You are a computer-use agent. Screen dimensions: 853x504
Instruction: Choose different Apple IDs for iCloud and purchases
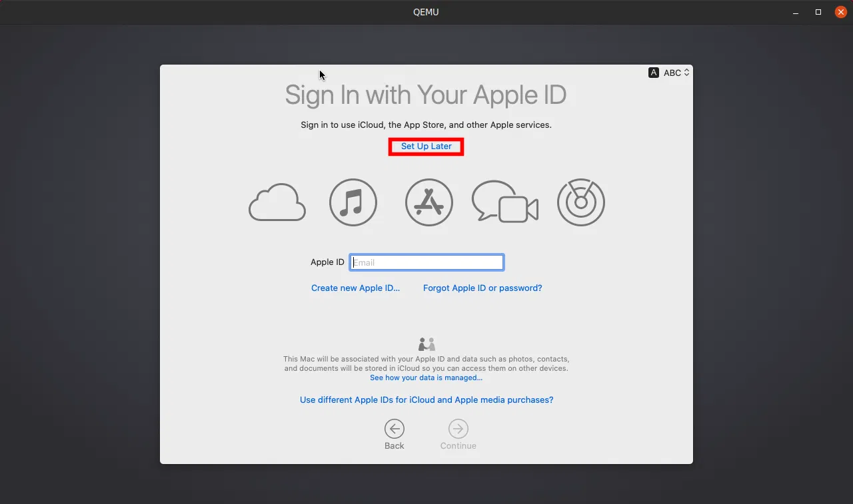pos(426,400)
